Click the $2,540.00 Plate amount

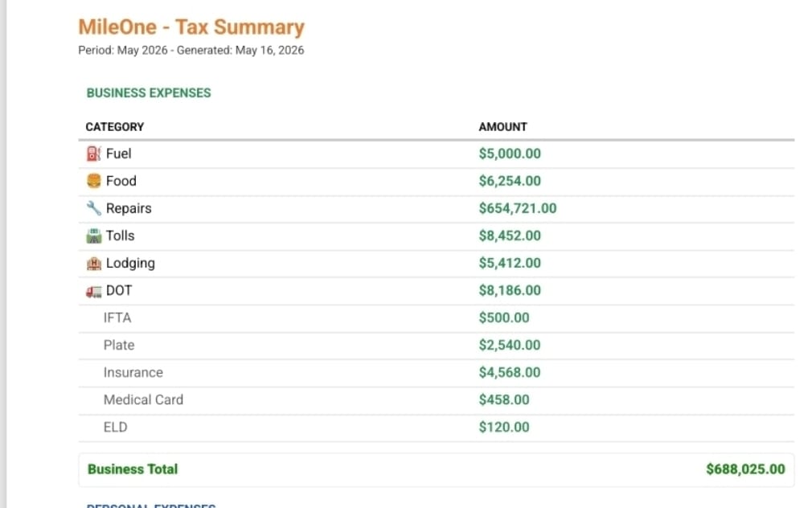click(510, 346)
